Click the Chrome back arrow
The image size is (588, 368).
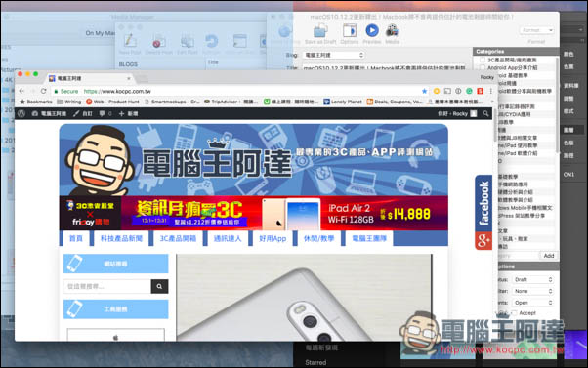21,91
